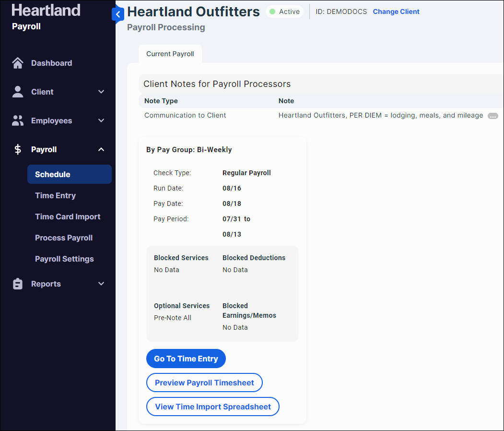Viewport: 504px width, 431px height.
Task: Click the Note Type column header
Action: tap(161, 101)
